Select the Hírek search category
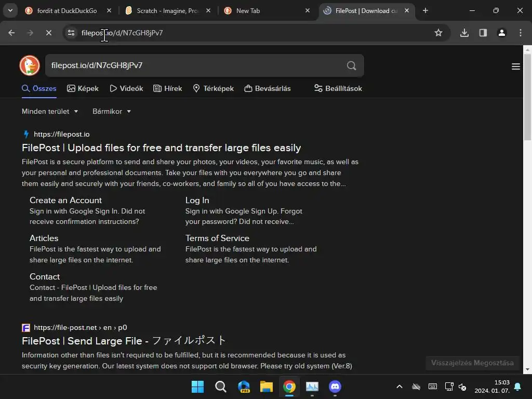 (168, 88)
